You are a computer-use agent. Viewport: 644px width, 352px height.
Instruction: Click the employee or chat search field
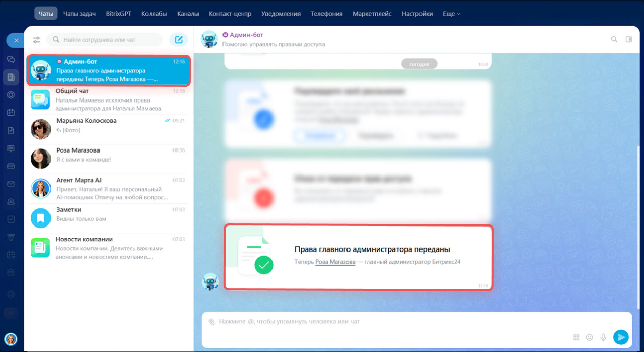point(105,40)
